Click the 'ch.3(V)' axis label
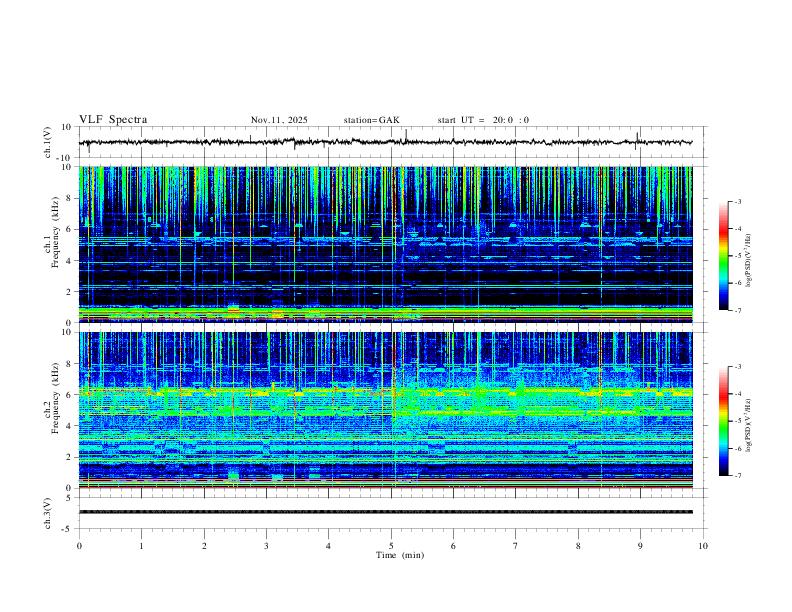Viewport: 792px width, 612px height. click(x=48, y=514)
